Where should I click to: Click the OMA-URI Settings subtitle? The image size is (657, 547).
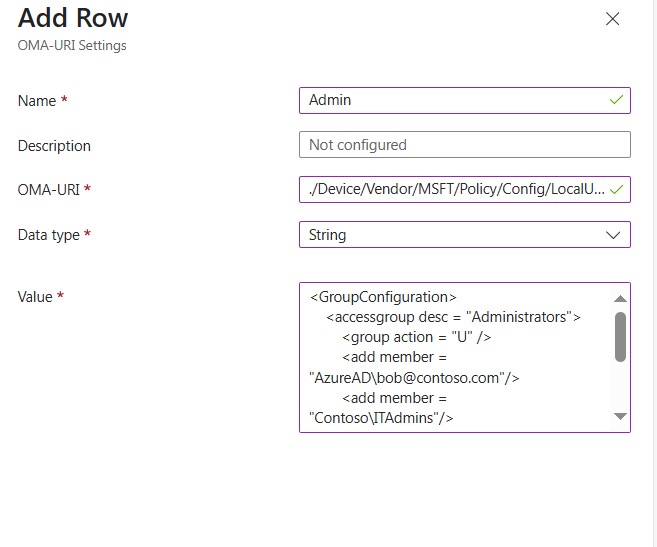pos(72,45)
